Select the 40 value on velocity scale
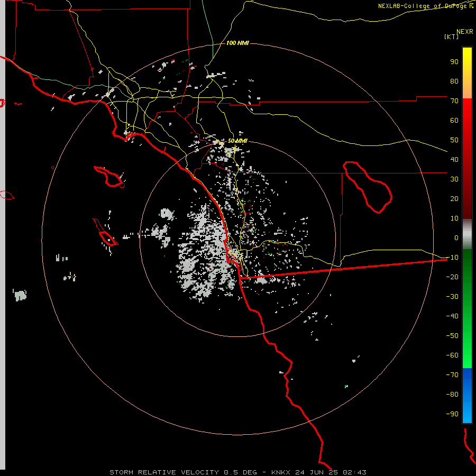The image size is (476, 476). click(x=454, y=160)
